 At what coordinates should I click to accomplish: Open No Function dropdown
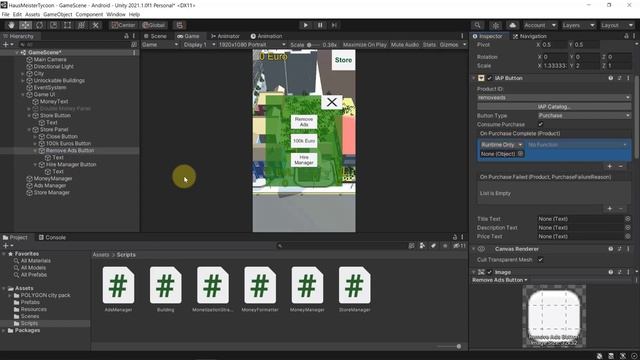(x=577, y=145)
